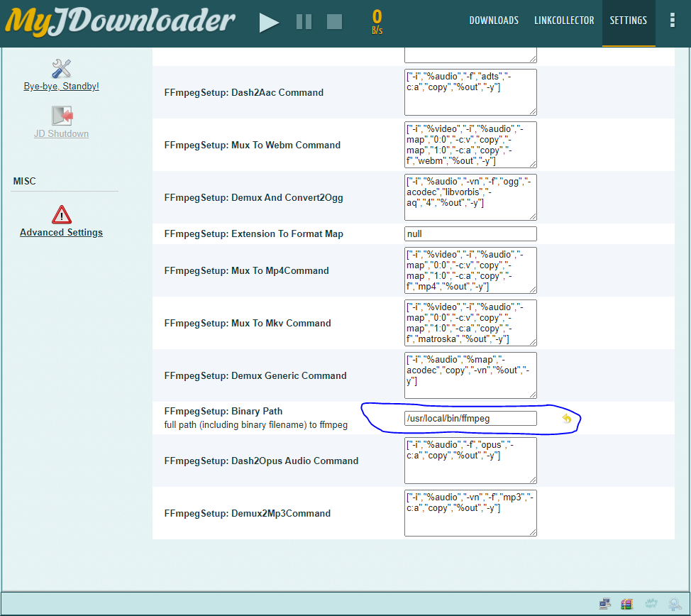Click the Dash2Aac Command text area
Screen dimensions: 691x616
click(470, 92)
